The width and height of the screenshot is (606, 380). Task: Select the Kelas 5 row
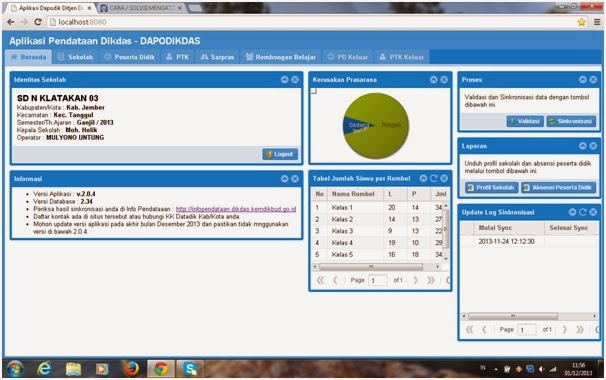[378, 255]
